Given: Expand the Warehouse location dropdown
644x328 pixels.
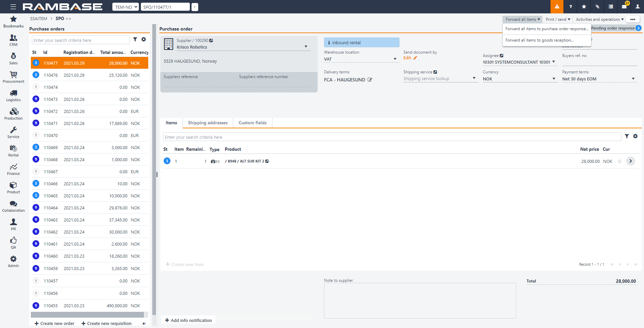Looking at the screenshot, I should 395,59.
